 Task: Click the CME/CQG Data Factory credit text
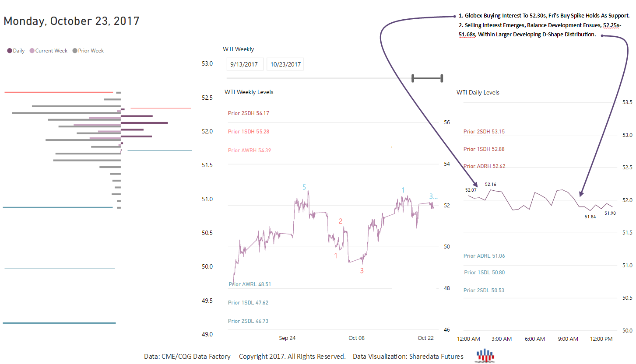pyautogui.click(x=187, y=357)
